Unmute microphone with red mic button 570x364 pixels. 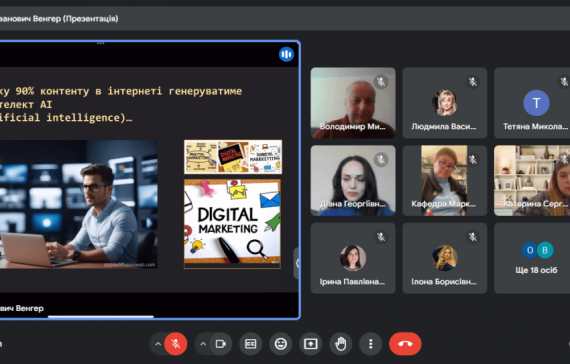coord(176,344)
